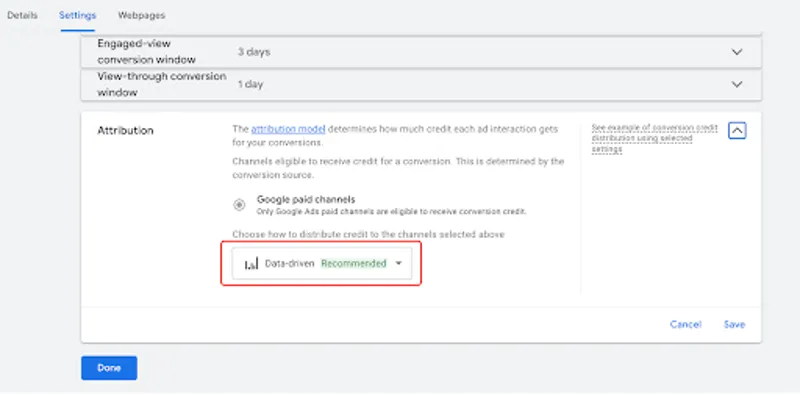View conversion credit distribution example link
Screen dimensions: 800x395
tap(655, 138)
